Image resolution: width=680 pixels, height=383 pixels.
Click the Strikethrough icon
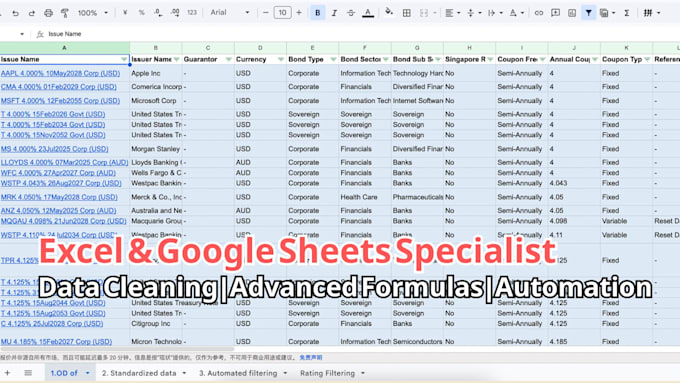(x=351, y=13)
